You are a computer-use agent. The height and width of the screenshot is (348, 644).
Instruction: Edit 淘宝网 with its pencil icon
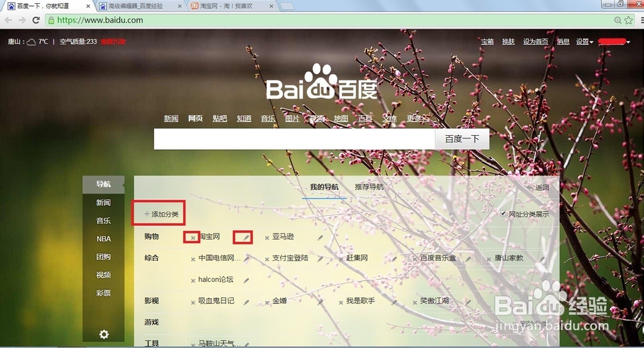(x=246, y=237)
